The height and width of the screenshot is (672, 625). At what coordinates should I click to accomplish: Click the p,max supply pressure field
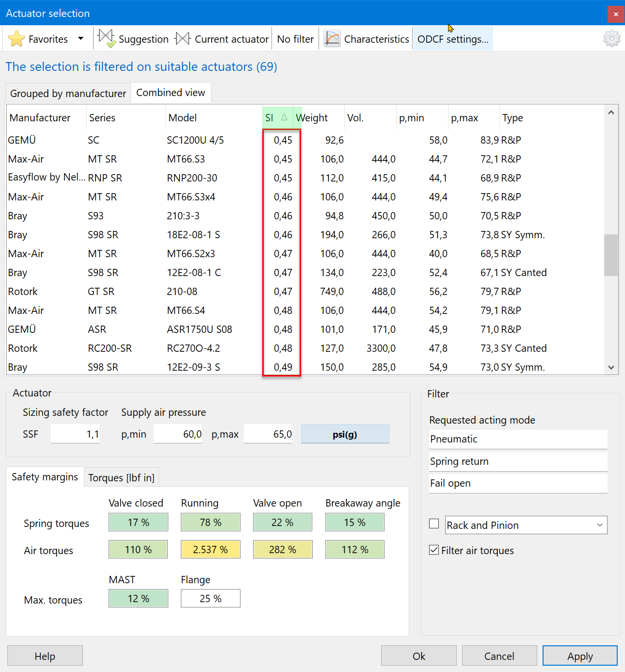[x=268, y=434]
